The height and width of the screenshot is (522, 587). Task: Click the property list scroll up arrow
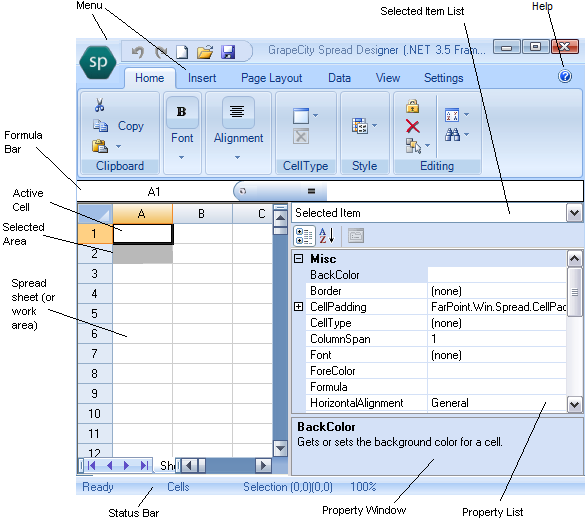tap(575, 258)
